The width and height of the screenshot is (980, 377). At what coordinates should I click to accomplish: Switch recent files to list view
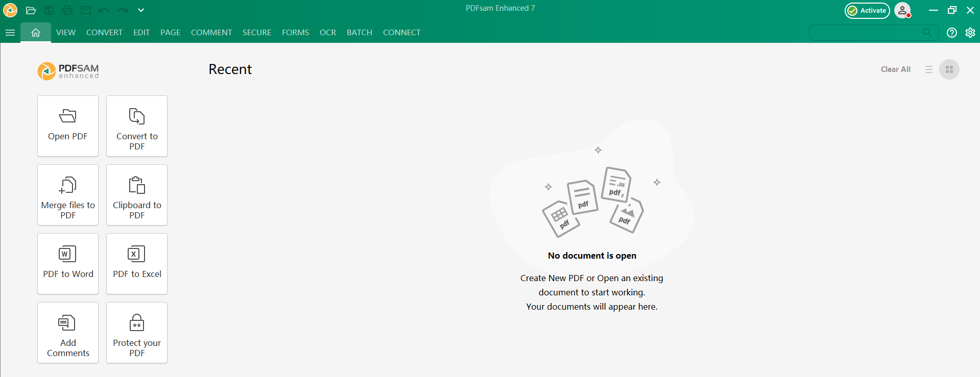[x=929, y=69]
